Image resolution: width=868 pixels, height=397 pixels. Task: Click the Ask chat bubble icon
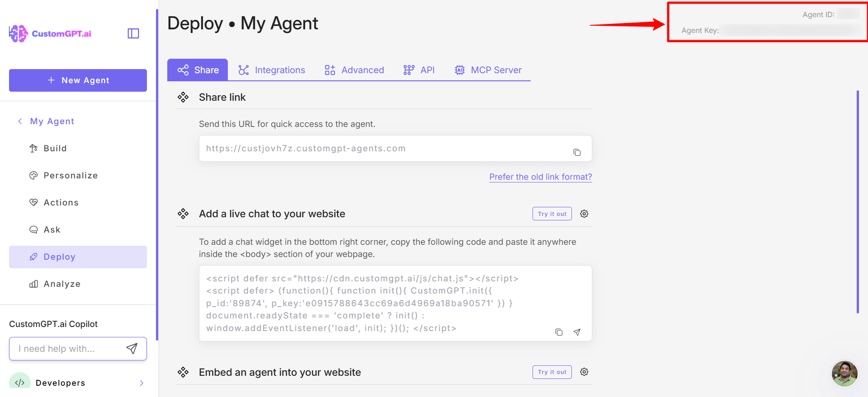tap(33, 229)
